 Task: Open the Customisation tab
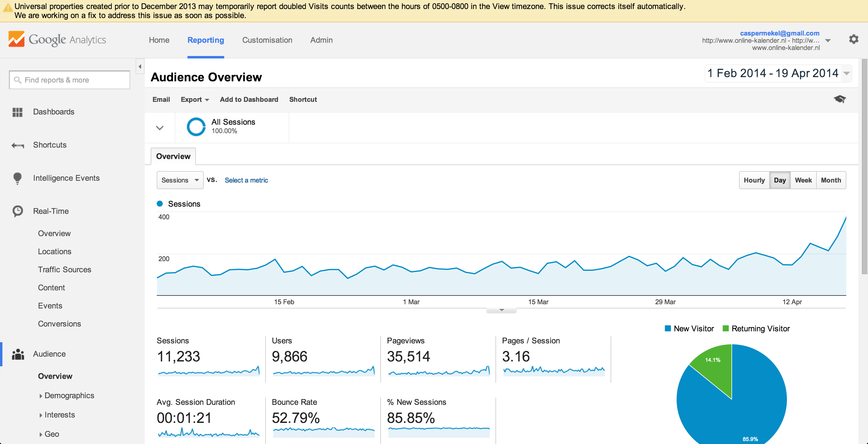(267, 40)
